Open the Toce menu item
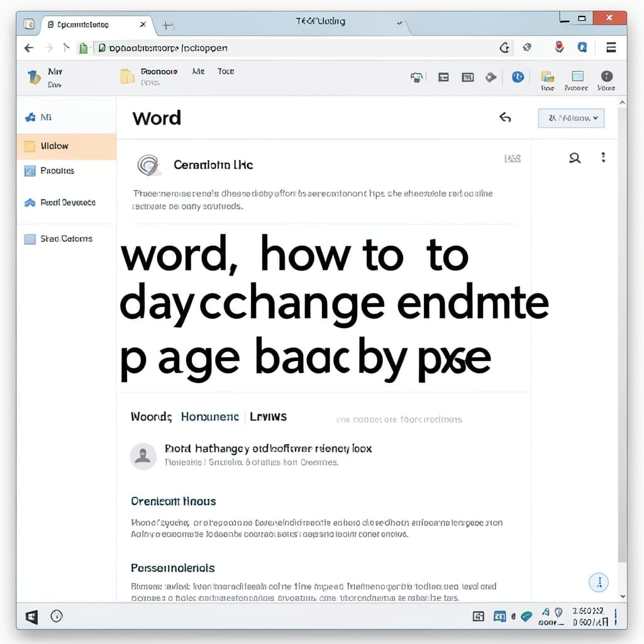The image size is (644, 644). (x=226, y=72)
